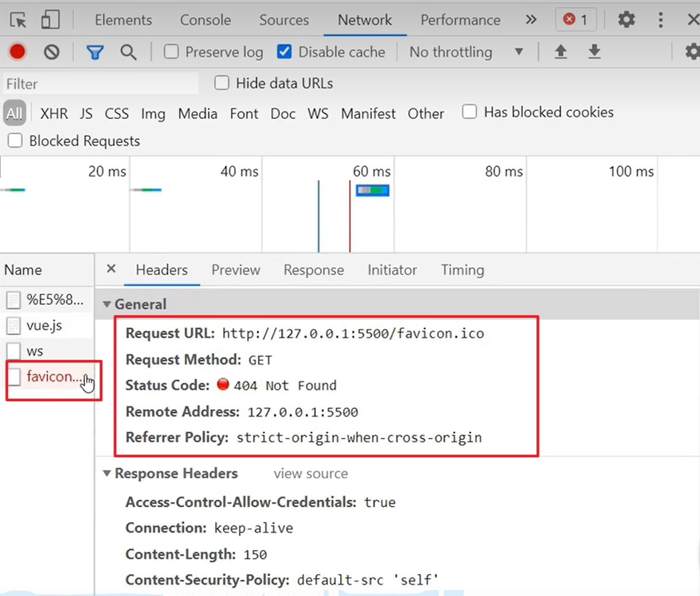Viewport: 700px width, 596px height.
Task: Toggle the device toolbar icon
Action: coord(50,20)
